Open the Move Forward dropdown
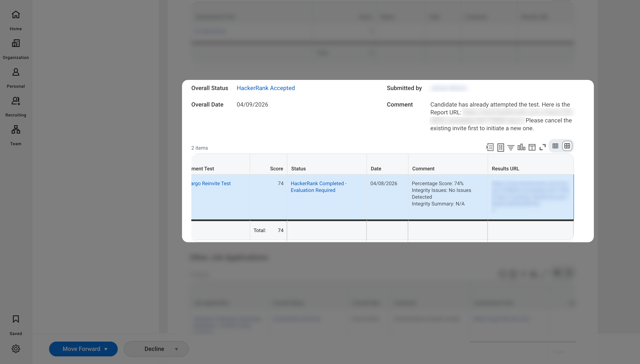640x364 pixels. pos(83,349)
